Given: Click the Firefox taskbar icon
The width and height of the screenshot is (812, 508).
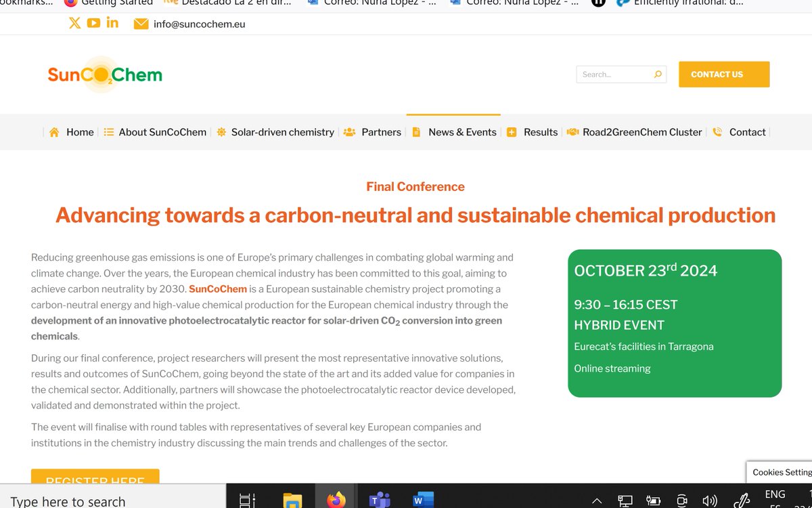Looking at the screenshot, I should (x=336, y=501).
